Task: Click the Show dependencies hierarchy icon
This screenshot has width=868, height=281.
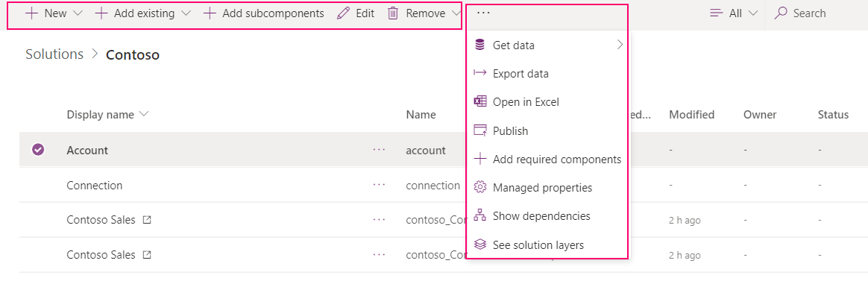Action: click(480, 215)
